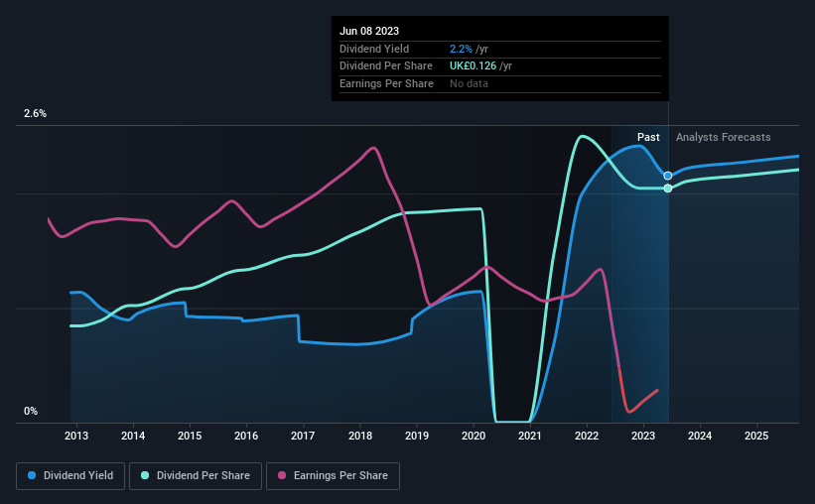
Task: Click the teal Dividend Per Share legend dot
Action: 145,475
